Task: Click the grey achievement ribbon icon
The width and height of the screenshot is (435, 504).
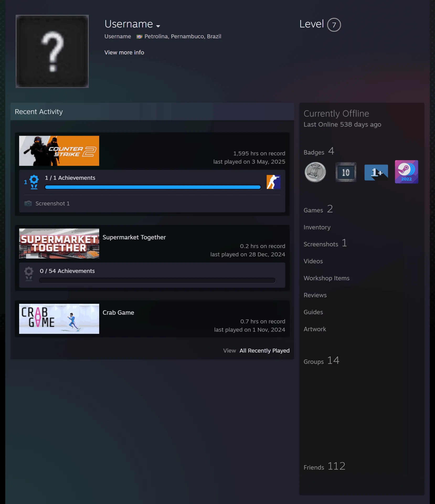Action: [29, 274]
